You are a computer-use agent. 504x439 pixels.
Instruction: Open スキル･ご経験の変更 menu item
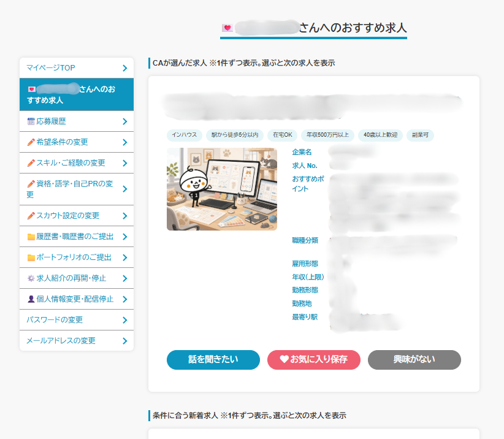pos(77,163)
